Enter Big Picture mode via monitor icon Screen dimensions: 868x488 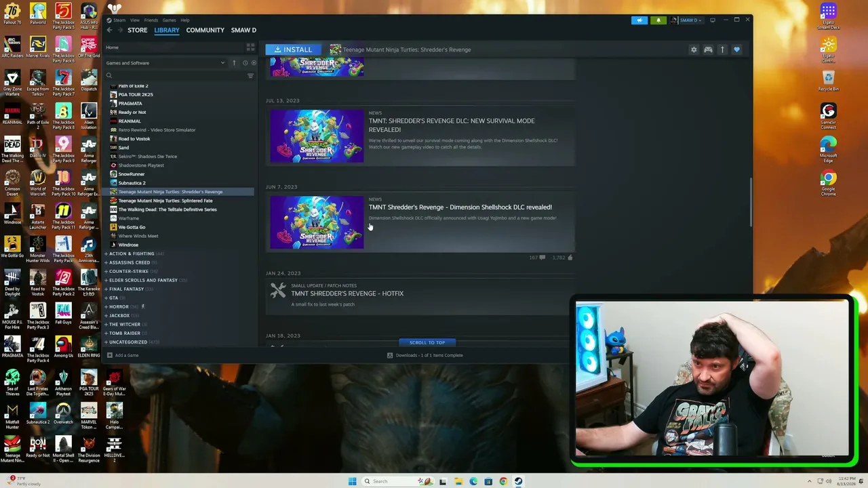point(712,20)
